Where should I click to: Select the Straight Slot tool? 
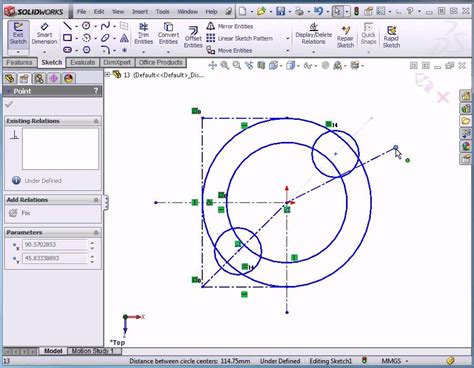point(68,50)
